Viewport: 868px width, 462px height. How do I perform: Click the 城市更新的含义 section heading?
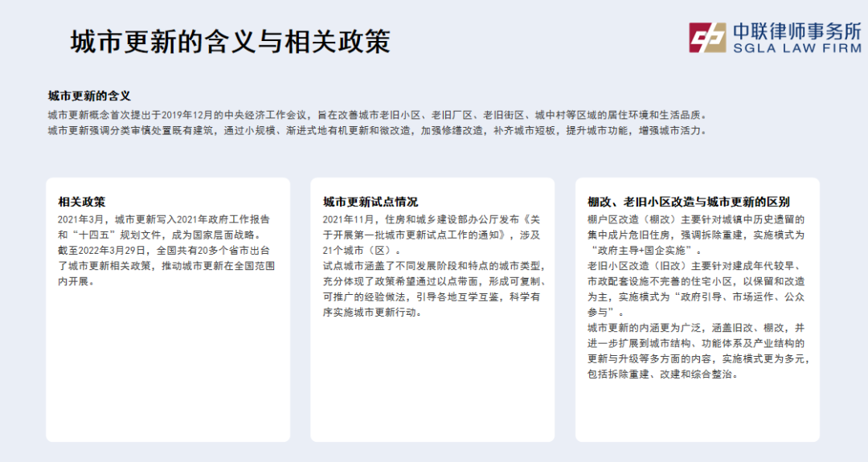click(x=88, y=96)
